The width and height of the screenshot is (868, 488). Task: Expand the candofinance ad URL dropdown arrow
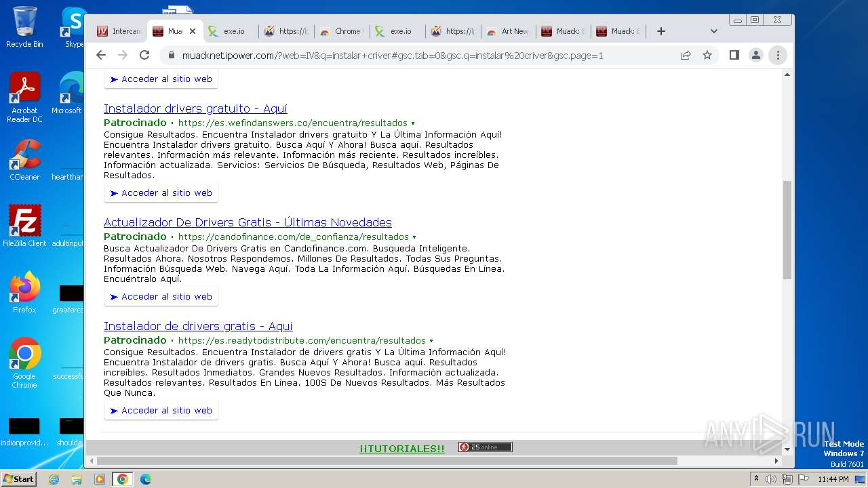click(414, 237)
